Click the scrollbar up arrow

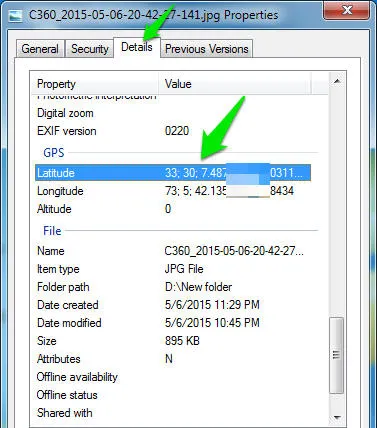(x=337, y=81)
